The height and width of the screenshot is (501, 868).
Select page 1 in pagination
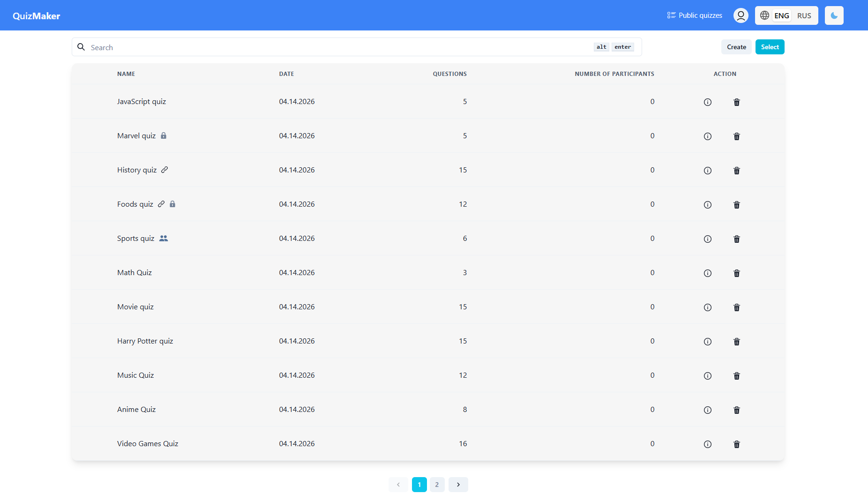click(419, 485)
